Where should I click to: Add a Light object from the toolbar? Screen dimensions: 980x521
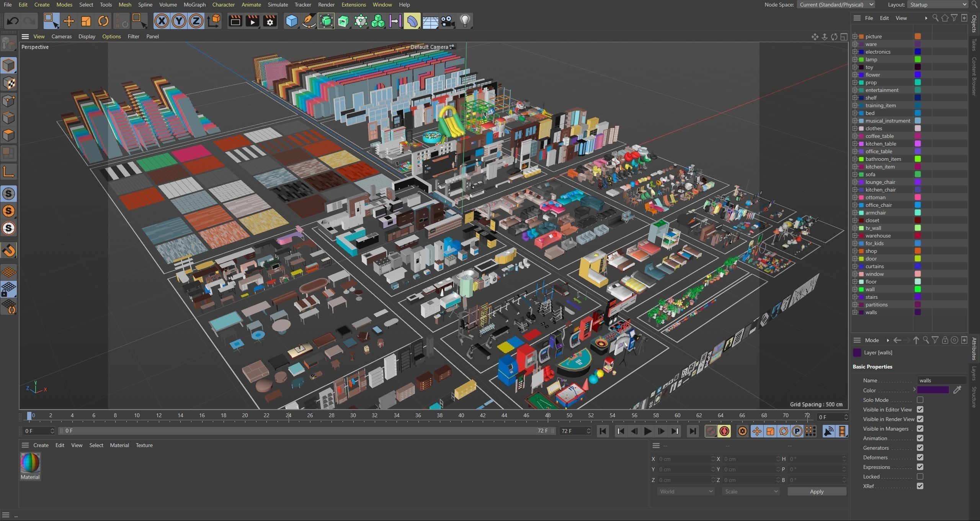click(465, 21)
